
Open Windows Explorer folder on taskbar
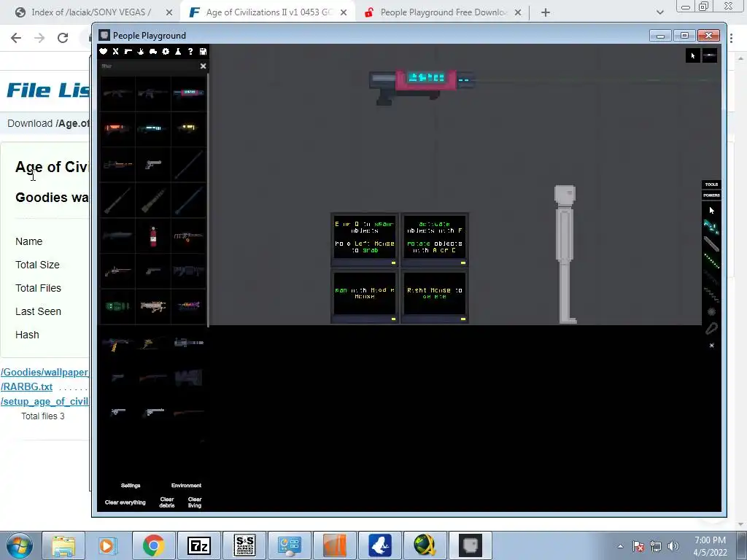tap(63, 545)
